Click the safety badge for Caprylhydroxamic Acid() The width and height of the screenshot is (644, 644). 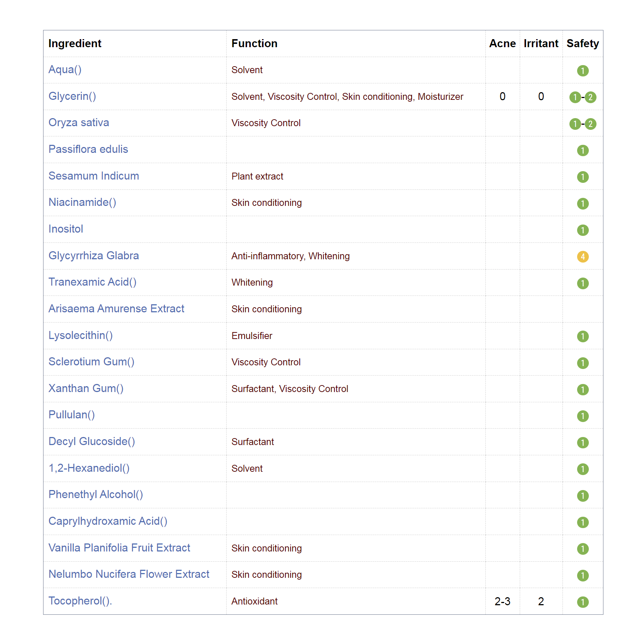click(583, 522)
